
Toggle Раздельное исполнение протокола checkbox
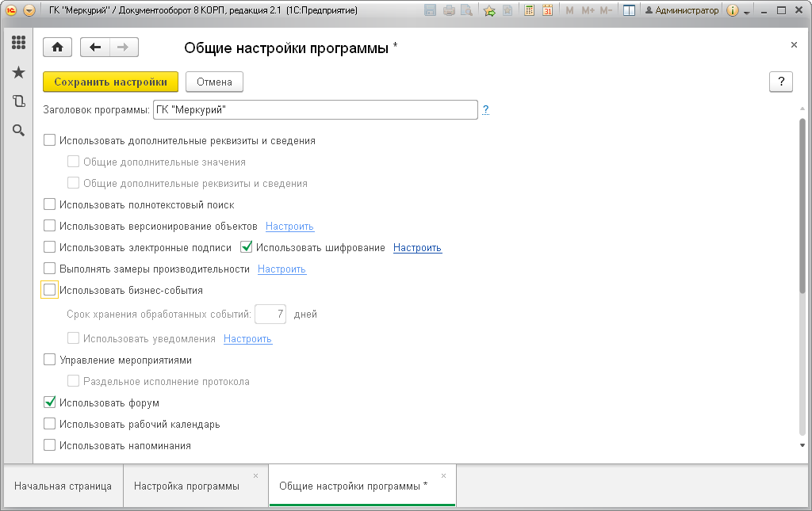(x=74, y=381)
